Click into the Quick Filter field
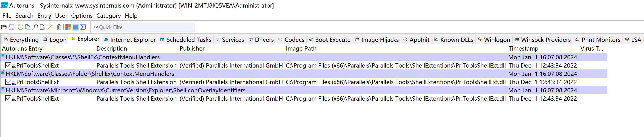This screenshot has height=137, width=644. tap(146, 27)
